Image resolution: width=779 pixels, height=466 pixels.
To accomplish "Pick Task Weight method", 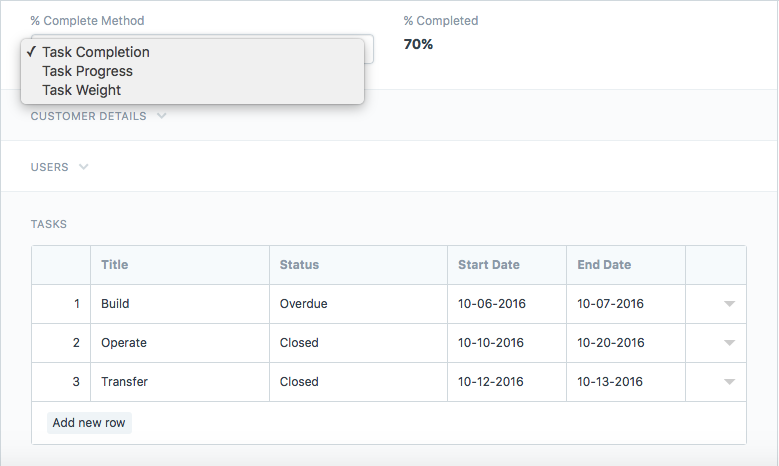I will click(82, 90).
